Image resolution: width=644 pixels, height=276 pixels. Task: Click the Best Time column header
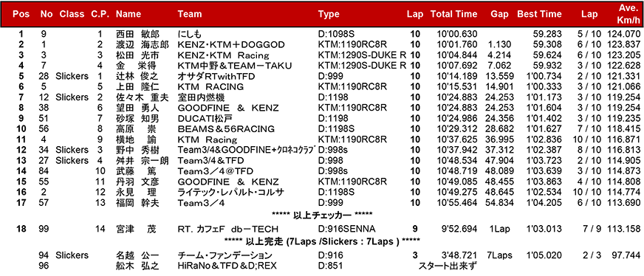(539, 14)
